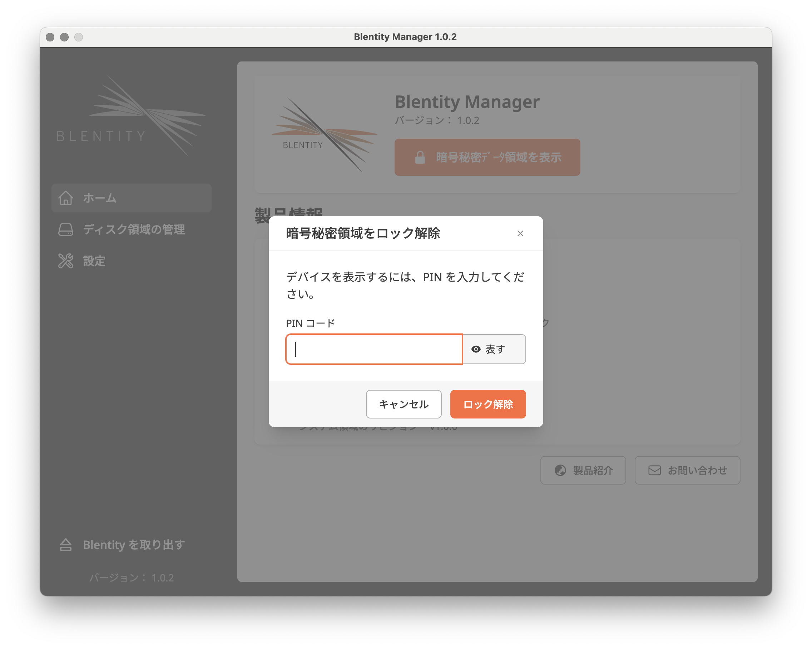
Task: Click the Blentity logo in header card
Action: coord(324,134)
